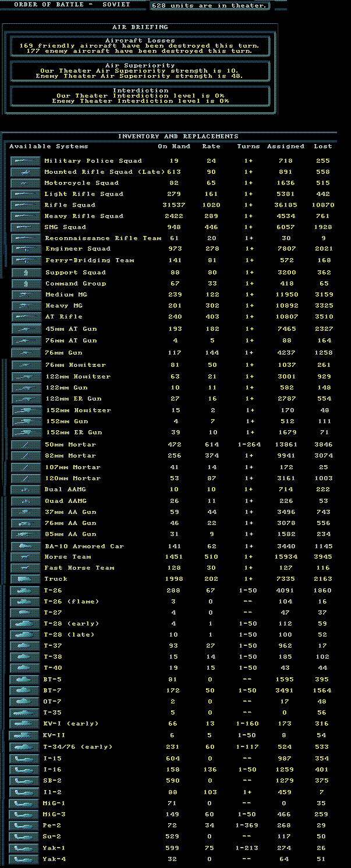
Task: Open the Interdiction briefing box
Action: point(140,96)
